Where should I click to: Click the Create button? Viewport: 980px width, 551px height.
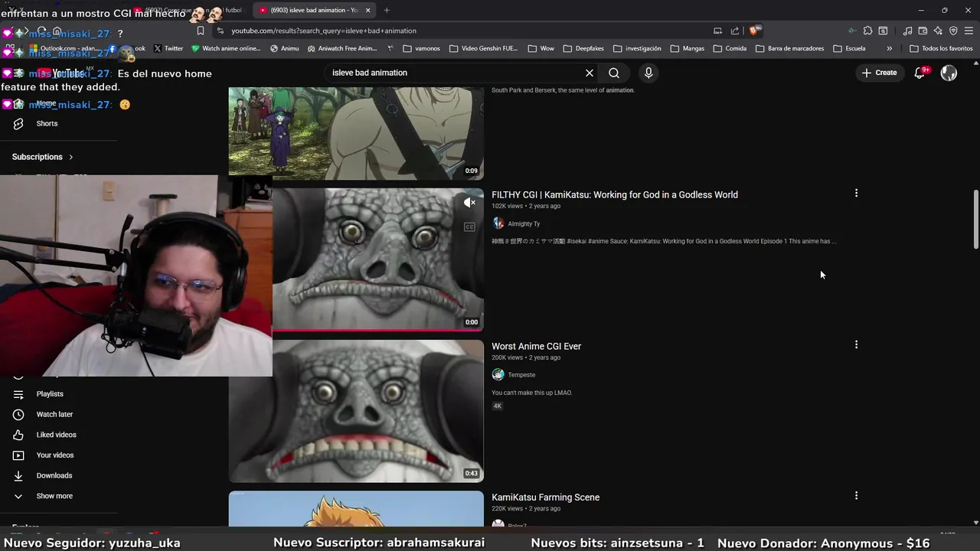point(879,73)
